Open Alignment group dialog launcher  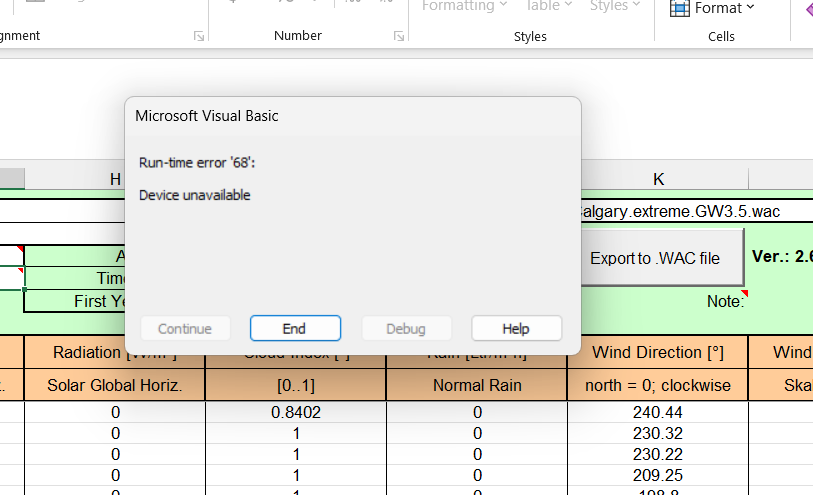[198, 37]
